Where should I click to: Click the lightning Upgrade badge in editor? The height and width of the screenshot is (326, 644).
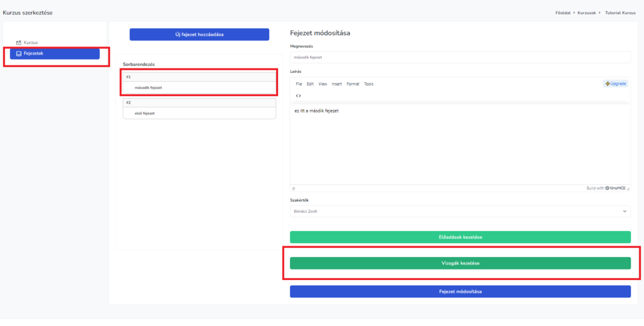tap(616, 84)
